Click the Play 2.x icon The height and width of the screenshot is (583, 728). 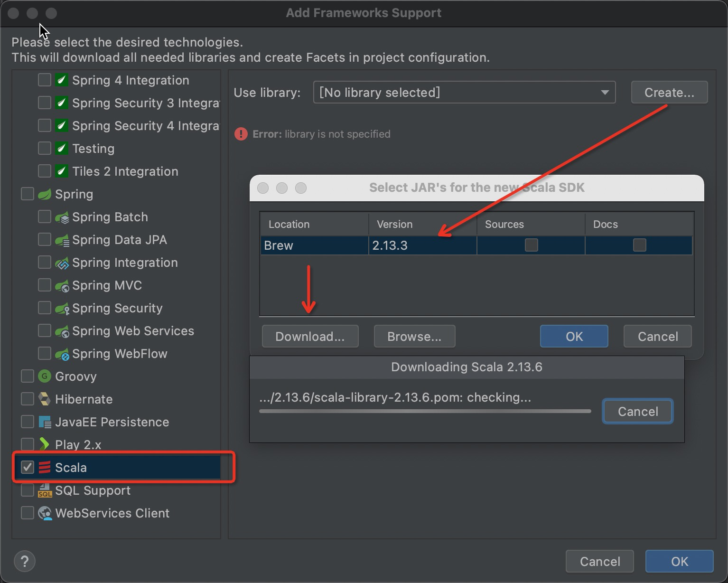[44, 445]
